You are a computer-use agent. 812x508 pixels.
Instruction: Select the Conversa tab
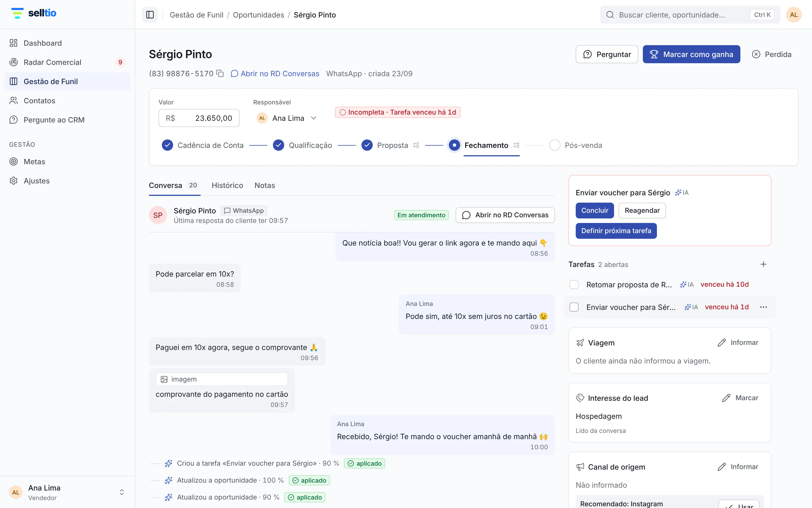point(175,185)
